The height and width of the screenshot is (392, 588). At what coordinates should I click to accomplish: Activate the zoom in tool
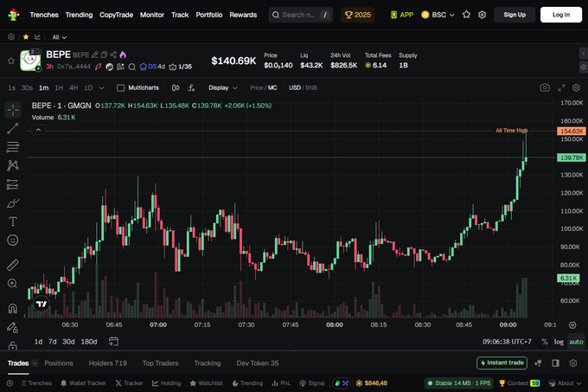coord(13,283)
